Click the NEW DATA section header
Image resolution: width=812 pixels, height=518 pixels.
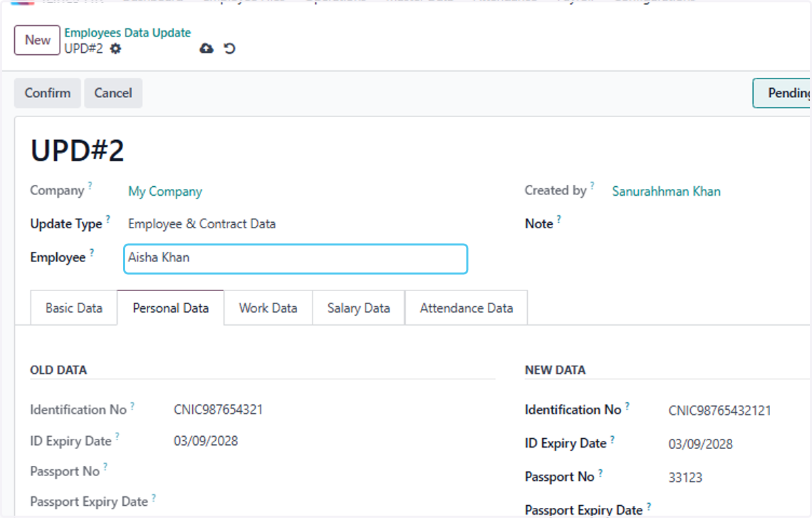coord(555,370)
